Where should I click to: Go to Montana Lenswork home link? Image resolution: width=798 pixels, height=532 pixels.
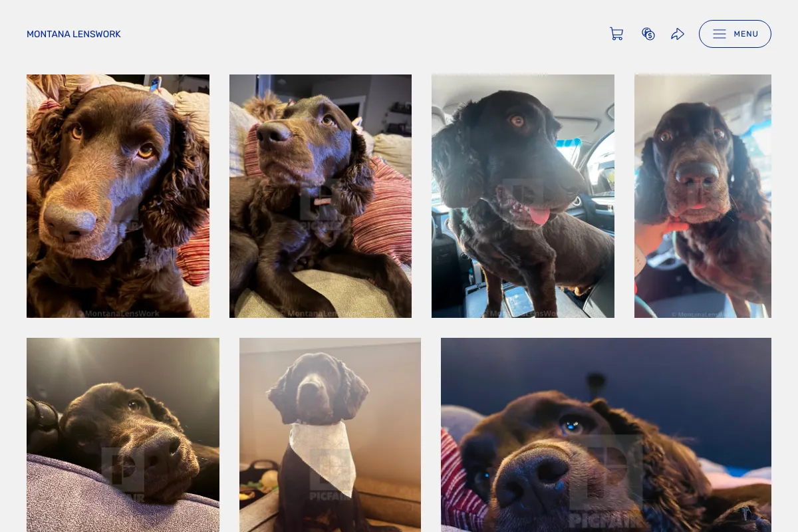coord(74,34)
